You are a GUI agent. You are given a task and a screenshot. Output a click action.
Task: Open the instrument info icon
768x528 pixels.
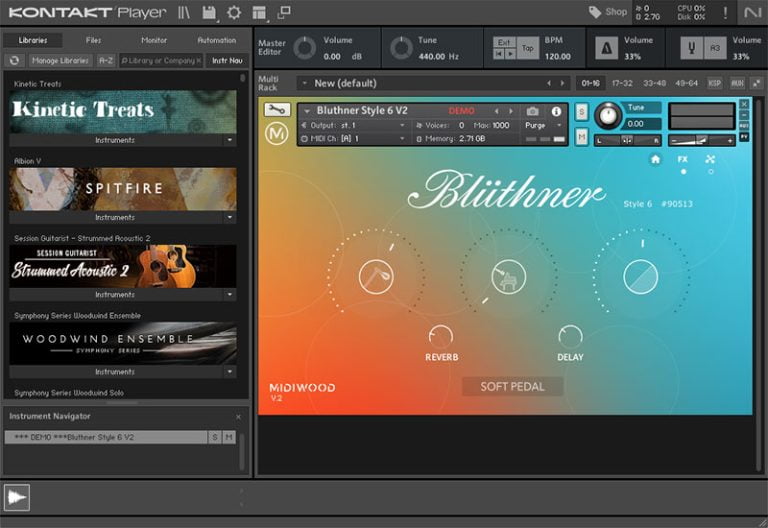[x=556, y=112]
